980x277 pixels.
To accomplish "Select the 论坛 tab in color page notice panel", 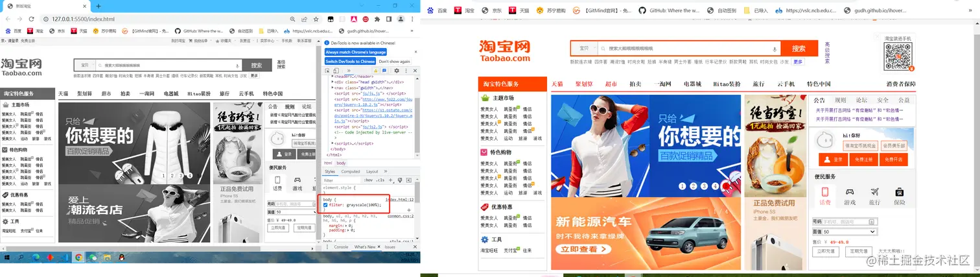I will 861,101.
